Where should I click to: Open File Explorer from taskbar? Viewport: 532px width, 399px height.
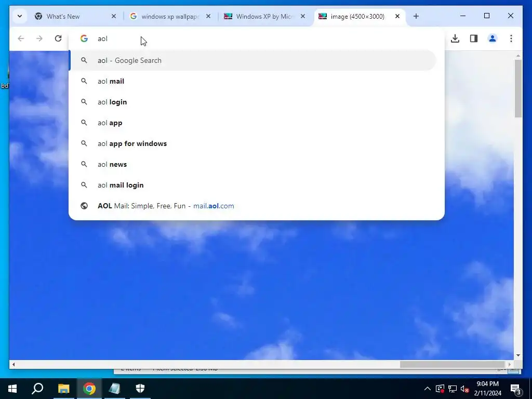pyautogui.click(x=63, y=389)
